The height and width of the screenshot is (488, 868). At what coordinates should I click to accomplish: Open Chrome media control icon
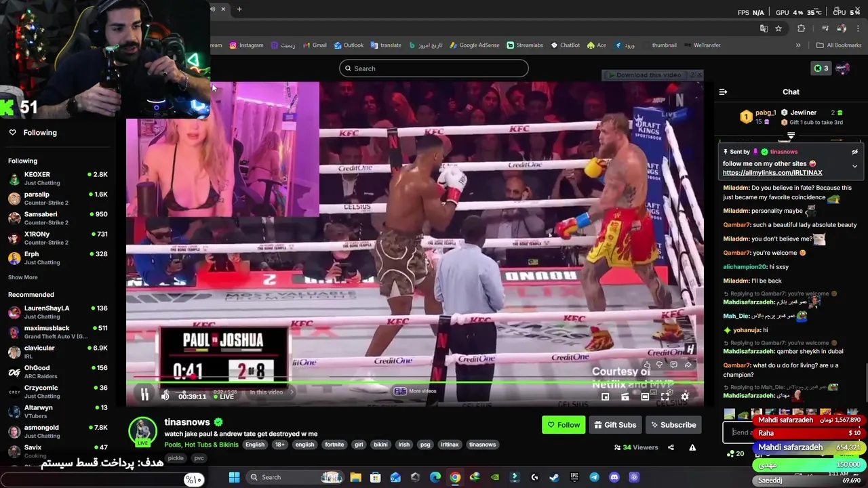click(825, 28)
